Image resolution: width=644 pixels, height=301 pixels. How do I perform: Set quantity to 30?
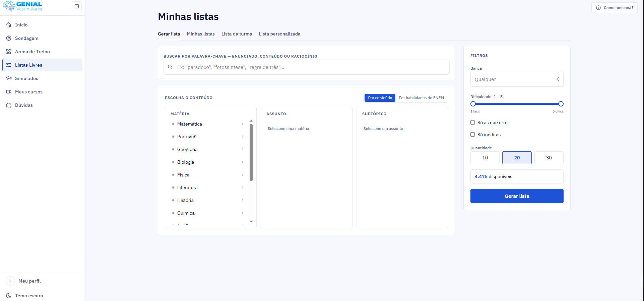pyautogui.click(x=549, y=158)
